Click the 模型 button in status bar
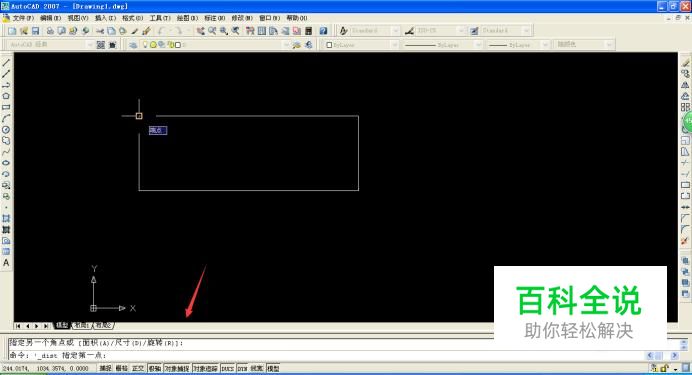Image resolution: width=692 pixels, height=375 pixels. click(273, 368)
